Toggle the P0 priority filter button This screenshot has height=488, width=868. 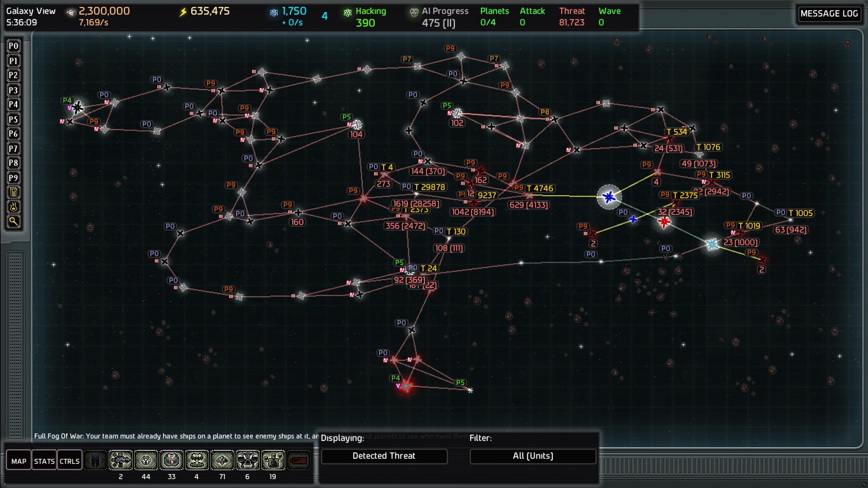click(13, 46)
